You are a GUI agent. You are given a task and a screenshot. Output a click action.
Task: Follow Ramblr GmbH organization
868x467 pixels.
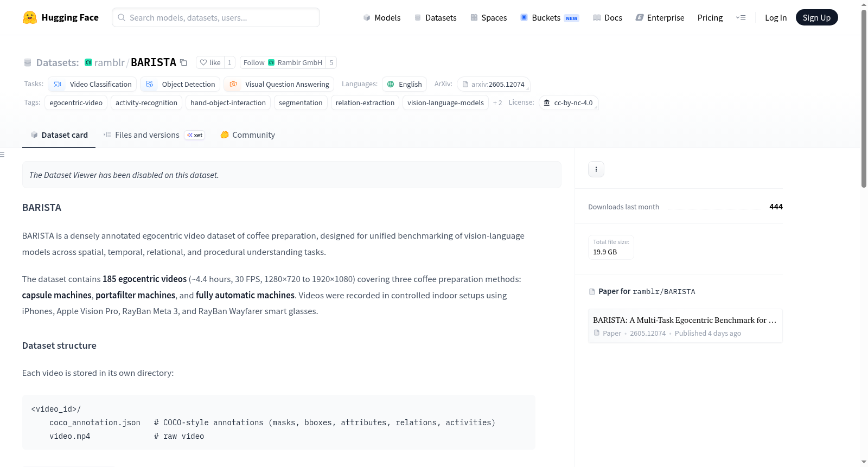[283, 62]
